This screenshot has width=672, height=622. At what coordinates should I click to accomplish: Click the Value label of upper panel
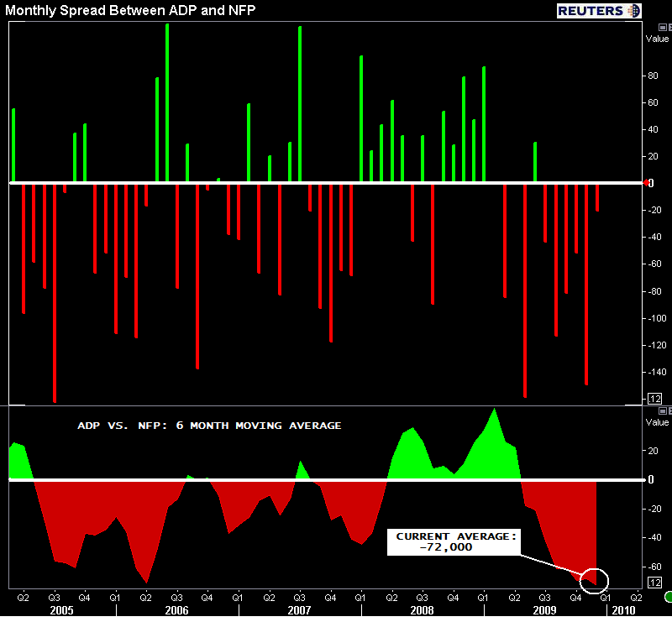[x=657, y=39]
